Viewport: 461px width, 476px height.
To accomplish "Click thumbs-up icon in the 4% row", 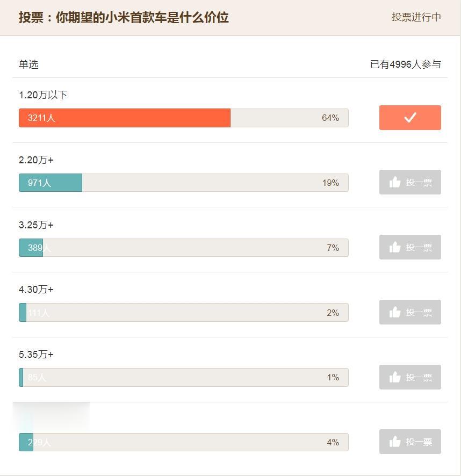I will 395,442.
